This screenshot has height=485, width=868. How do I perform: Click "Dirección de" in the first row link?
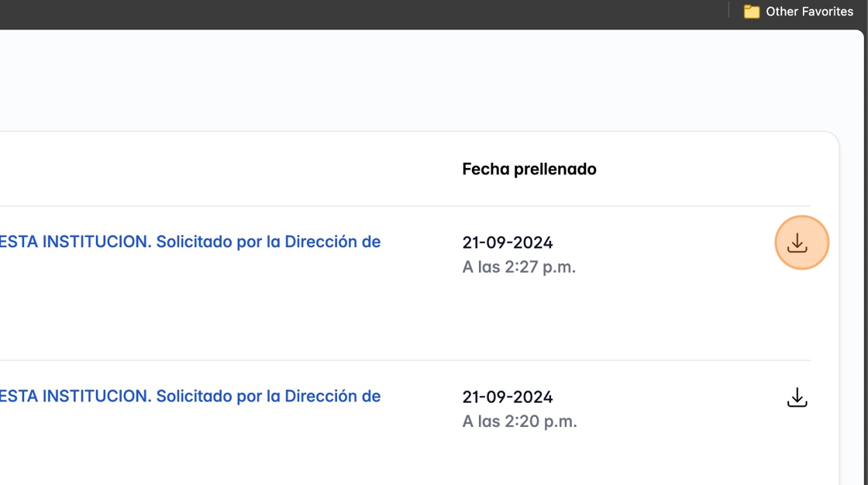(332, 242)
